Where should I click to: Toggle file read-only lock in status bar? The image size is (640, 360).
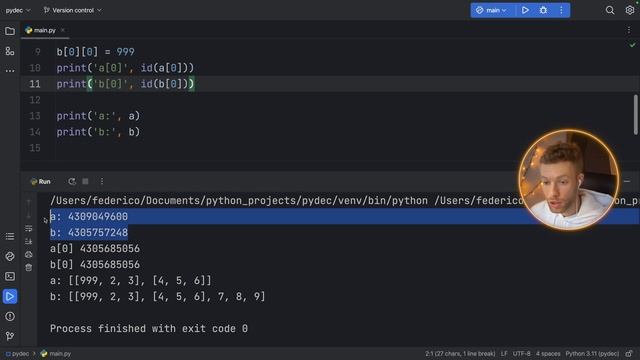(629, 353)
